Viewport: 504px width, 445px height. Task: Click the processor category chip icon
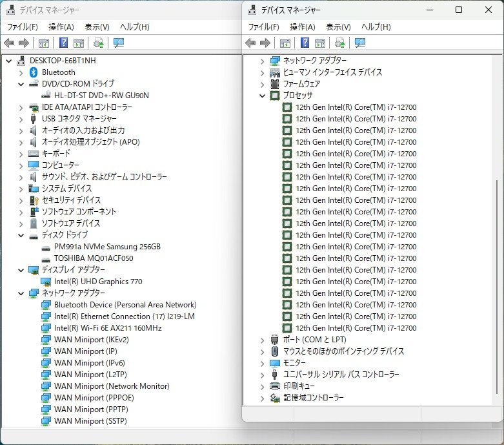point(275,96)
